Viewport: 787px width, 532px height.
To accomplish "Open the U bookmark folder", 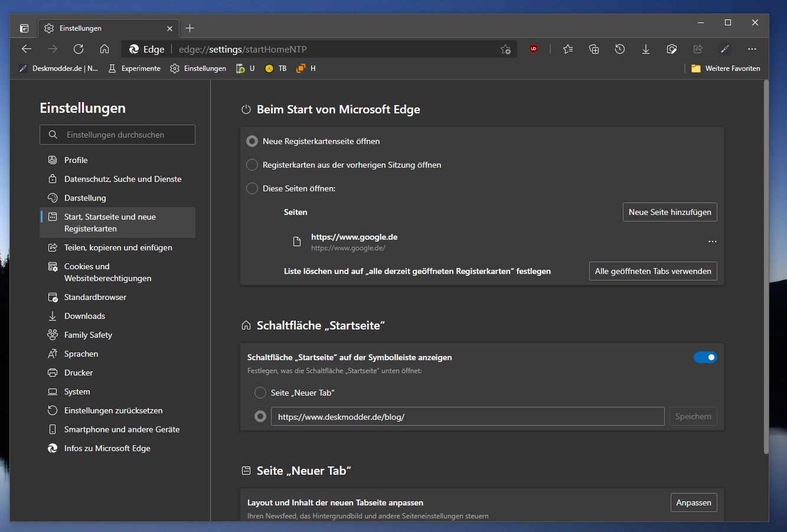I will click(x=245, y=68).
